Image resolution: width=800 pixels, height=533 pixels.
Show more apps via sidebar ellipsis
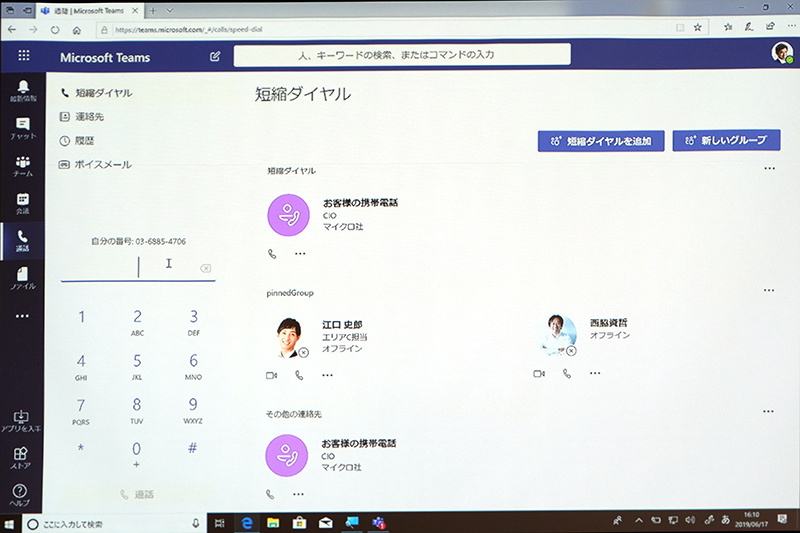pyautogui.click(x=22, y=316)
